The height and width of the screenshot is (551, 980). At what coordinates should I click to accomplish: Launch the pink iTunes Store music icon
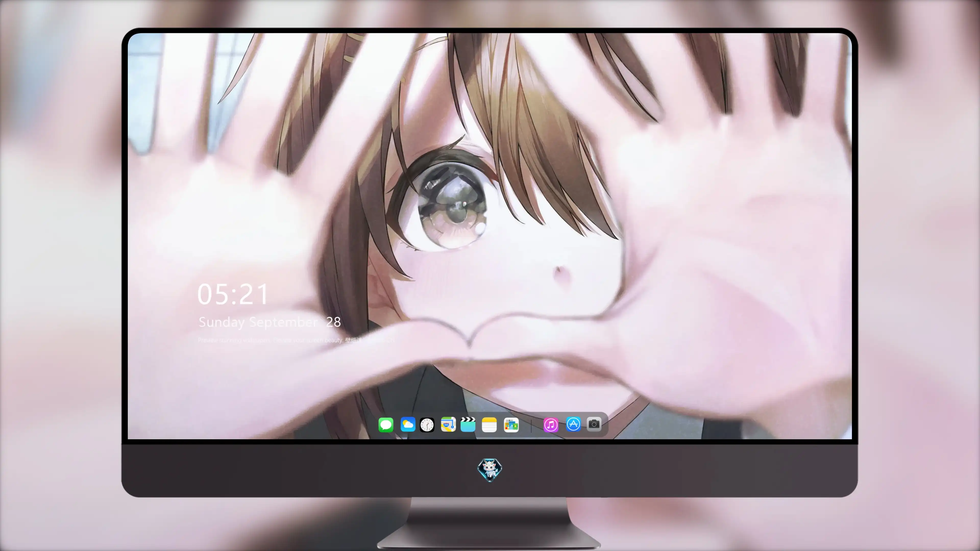tap(551, 425)
